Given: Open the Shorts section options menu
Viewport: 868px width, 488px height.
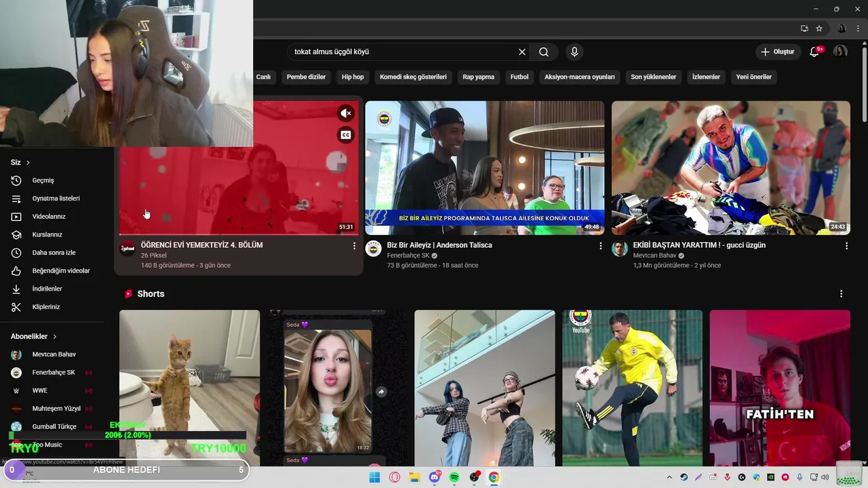Looking at the screenshot, I should [841, 294].
